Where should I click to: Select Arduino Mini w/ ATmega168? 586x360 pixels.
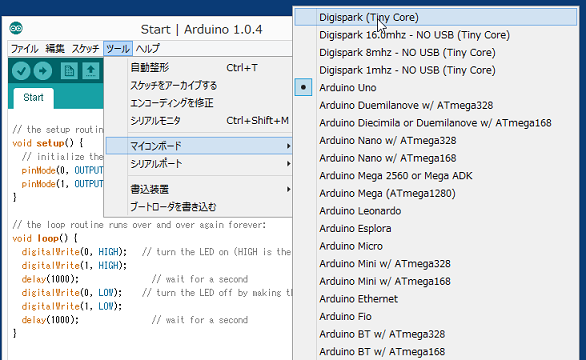[x=435, y=281]
